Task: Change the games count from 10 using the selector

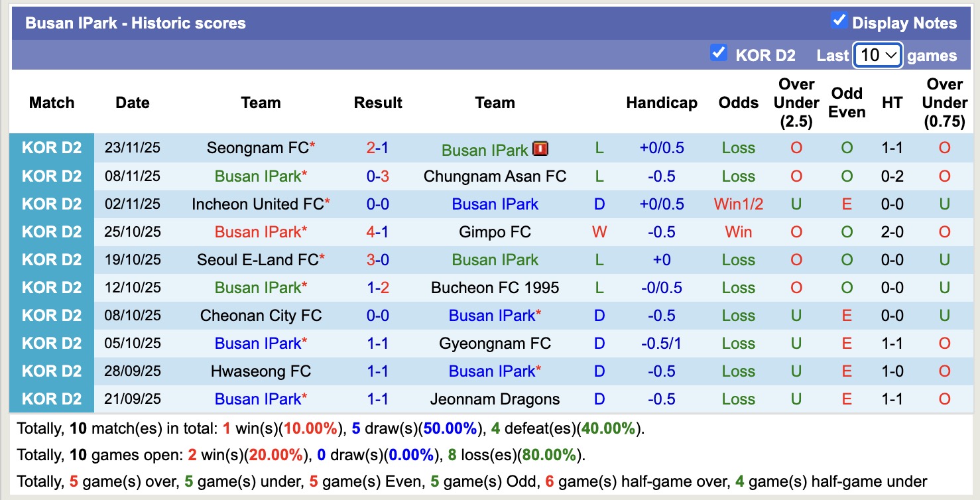Action: coord(877,55)
